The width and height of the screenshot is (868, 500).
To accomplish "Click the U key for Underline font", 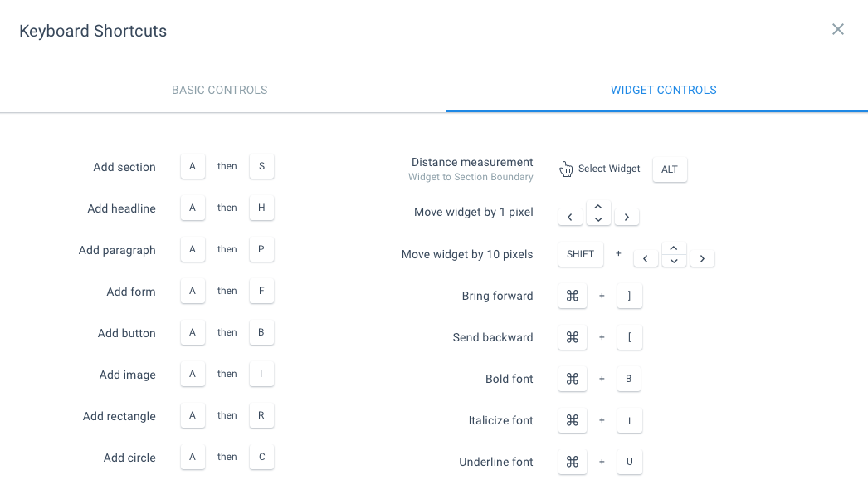I will click(629, 462).
